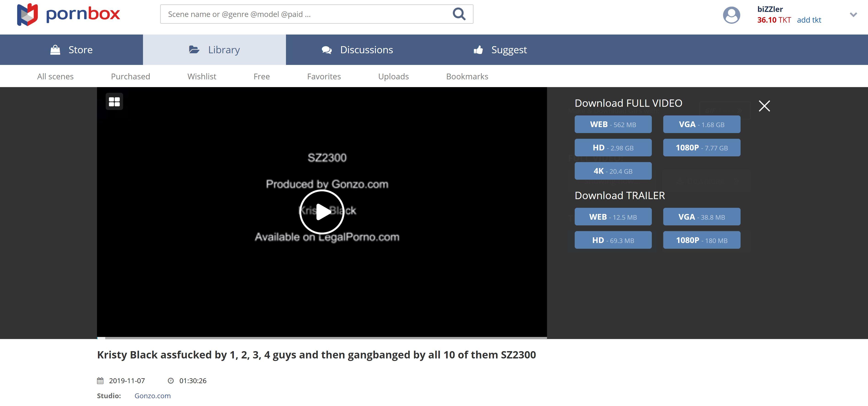Go to the Purchased submenu
Screen dimensions: 868x406
point(130,76)
